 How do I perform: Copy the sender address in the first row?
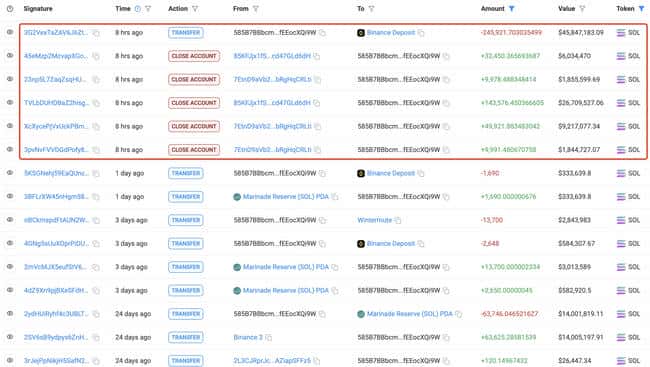323,33
